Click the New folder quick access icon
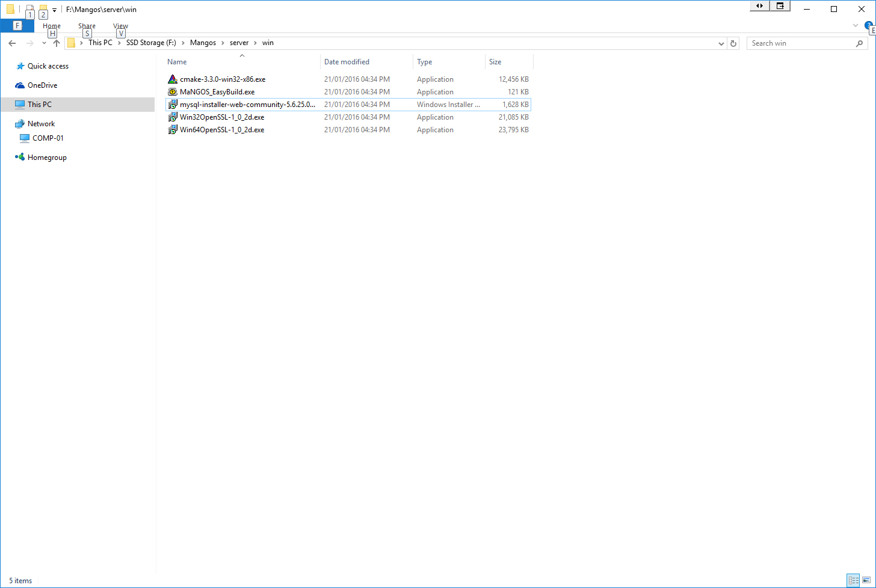 coord(43,9)
